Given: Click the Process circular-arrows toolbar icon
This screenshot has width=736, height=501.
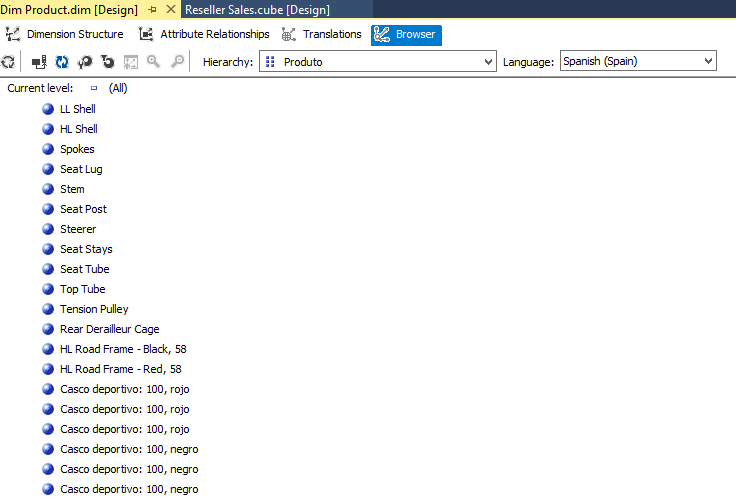Looking at the screenshot, I should (8, 62).
